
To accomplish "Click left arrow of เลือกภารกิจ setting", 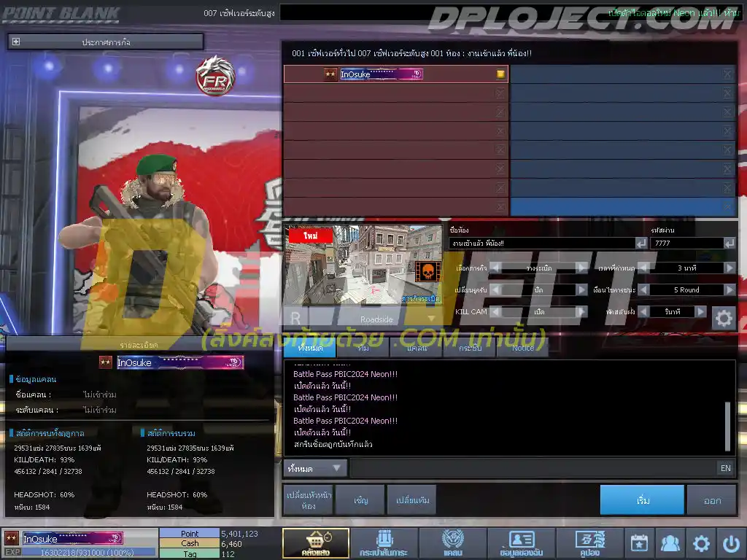I will click(x=495, y=268).
